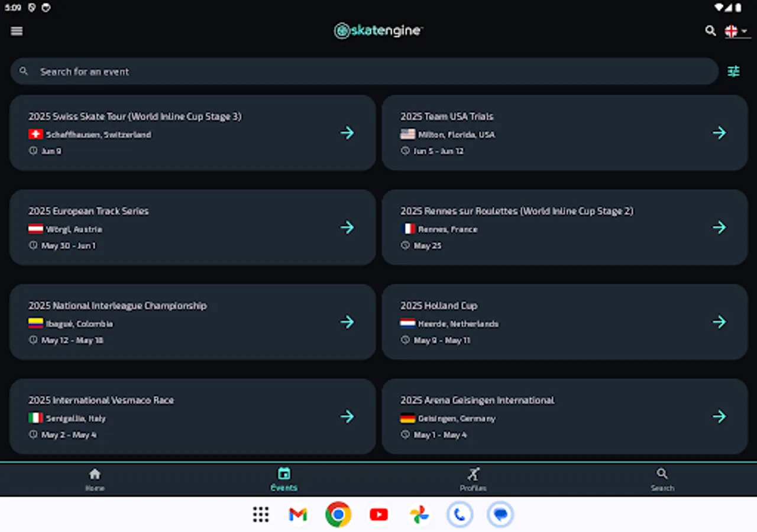Screen dimensions: 757x532
Task: Tap the Search icon in the bottom bar
Action: coord(662,473)
